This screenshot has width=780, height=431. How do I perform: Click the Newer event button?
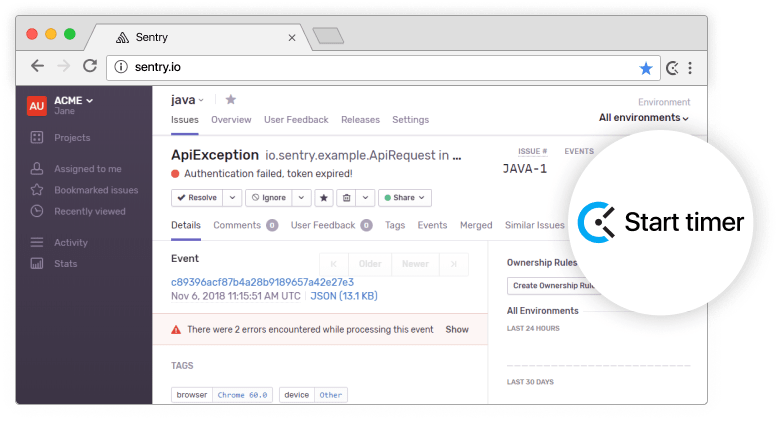coord(415,264)
